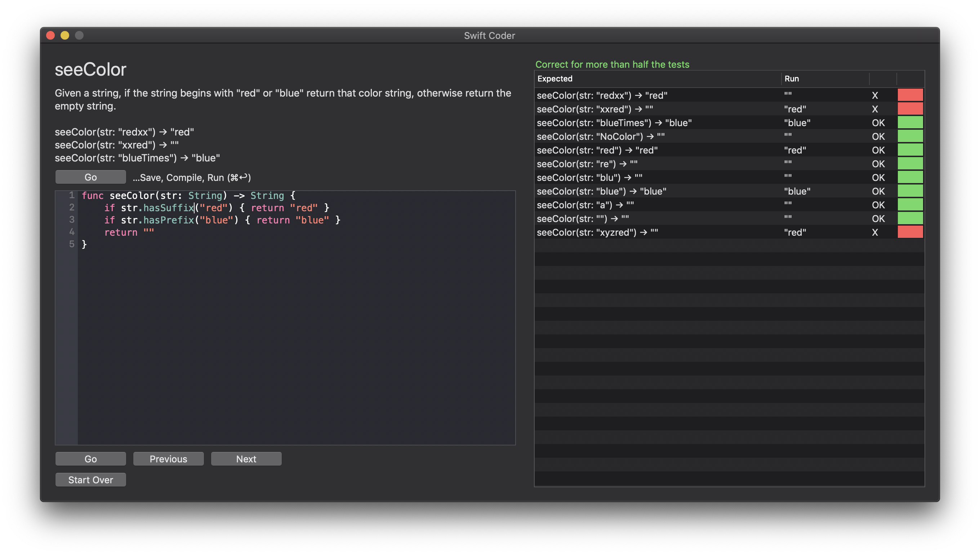Select the Next challenge button
Screen dimensions: 980x555
coord(246,459)
